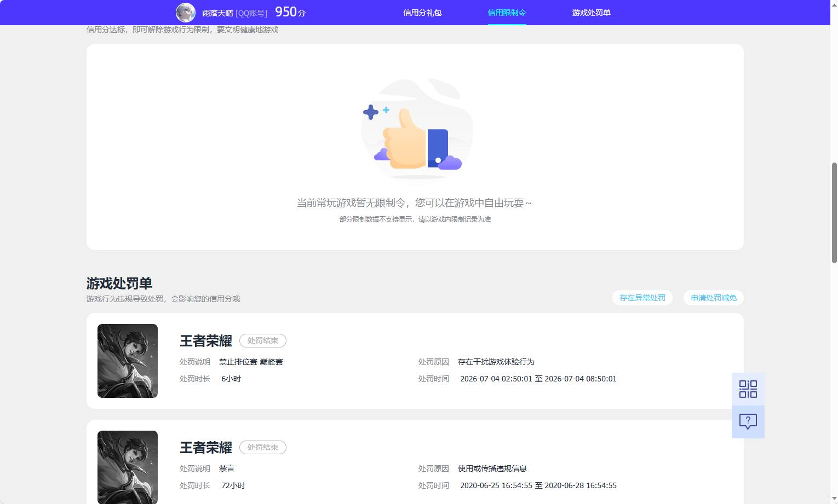Click 王者荣耀 title on the 6小时 penalty card
This screenshot has width=838, height=504.
pyautogui.click(x=206, y=341)
